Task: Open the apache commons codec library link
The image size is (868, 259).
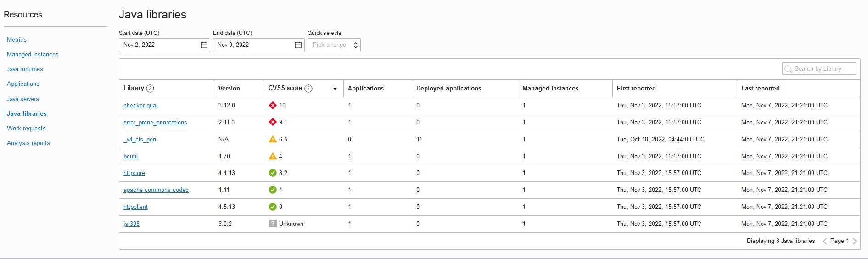Action: click(x=156, y=190)
